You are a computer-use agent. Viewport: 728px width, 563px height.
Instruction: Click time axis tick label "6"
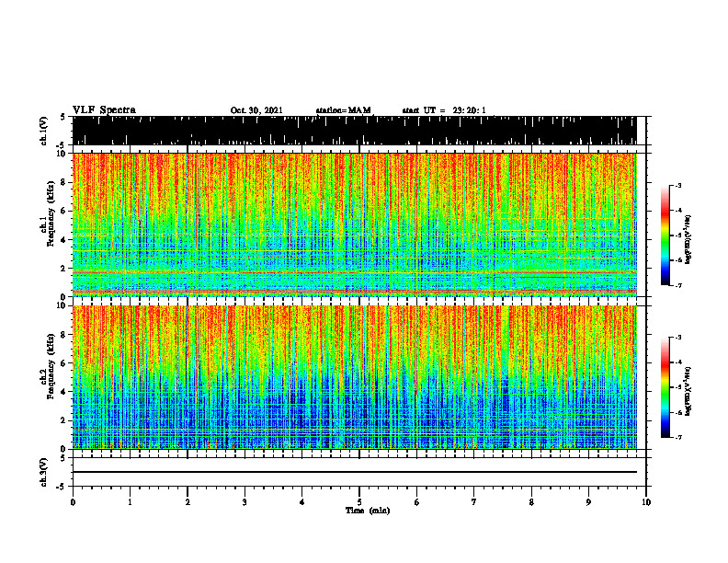click(x=417, y=502)
